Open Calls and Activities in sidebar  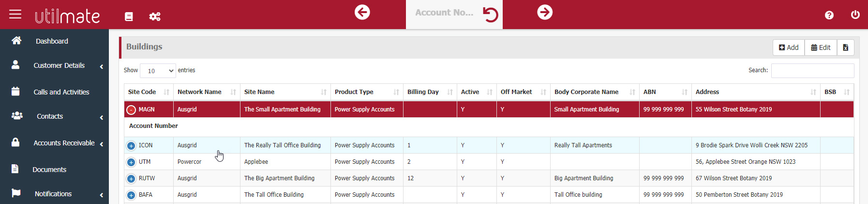(61, 92)
